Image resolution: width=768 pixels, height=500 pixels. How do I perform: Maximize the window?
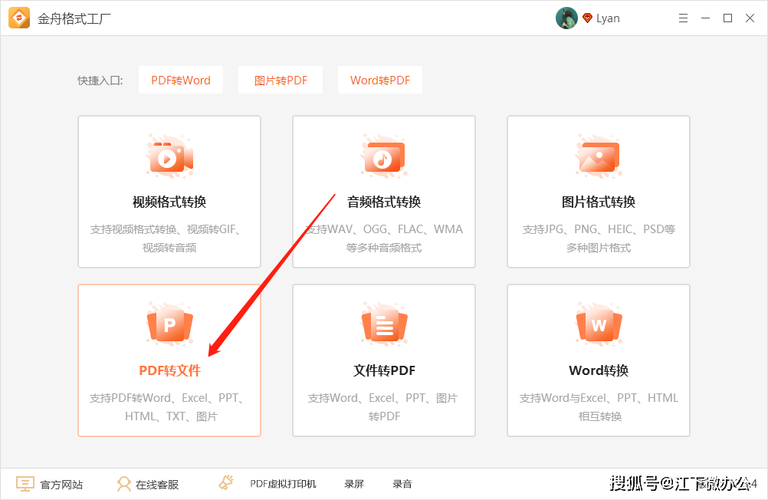(728, 18)
